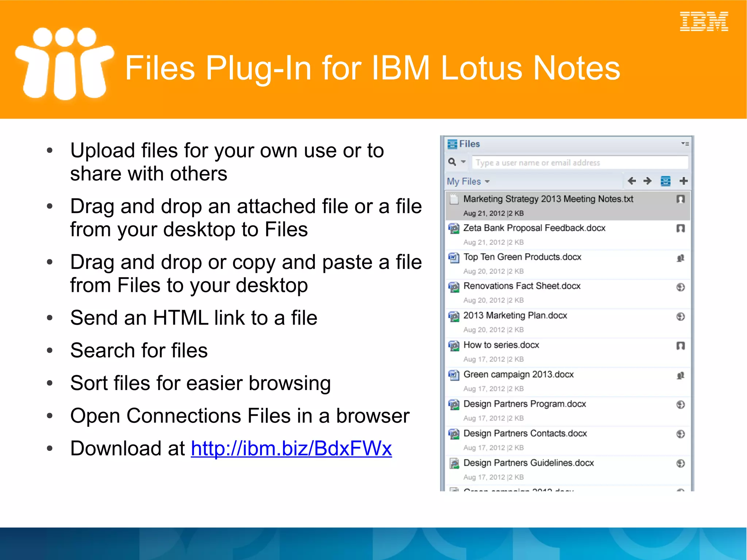Click public globe icon on Renovations Fact Sheet row

click(681, 287)
